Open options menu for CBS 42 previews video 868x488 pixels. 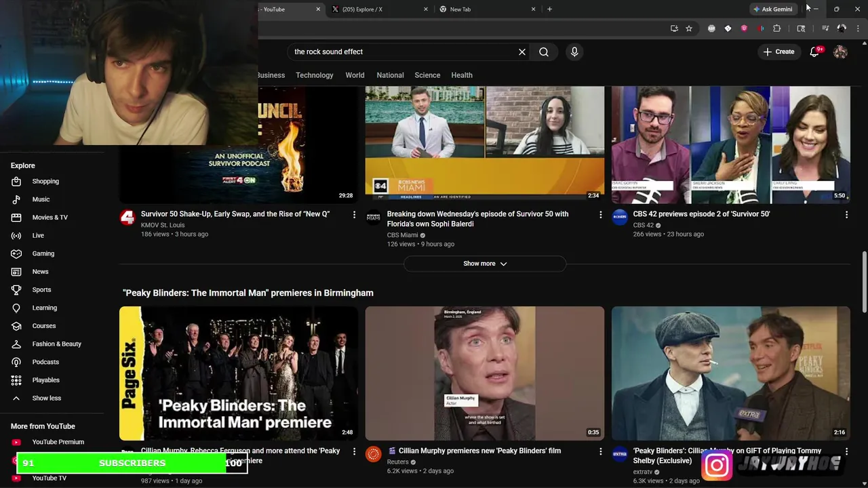[846, 214]
